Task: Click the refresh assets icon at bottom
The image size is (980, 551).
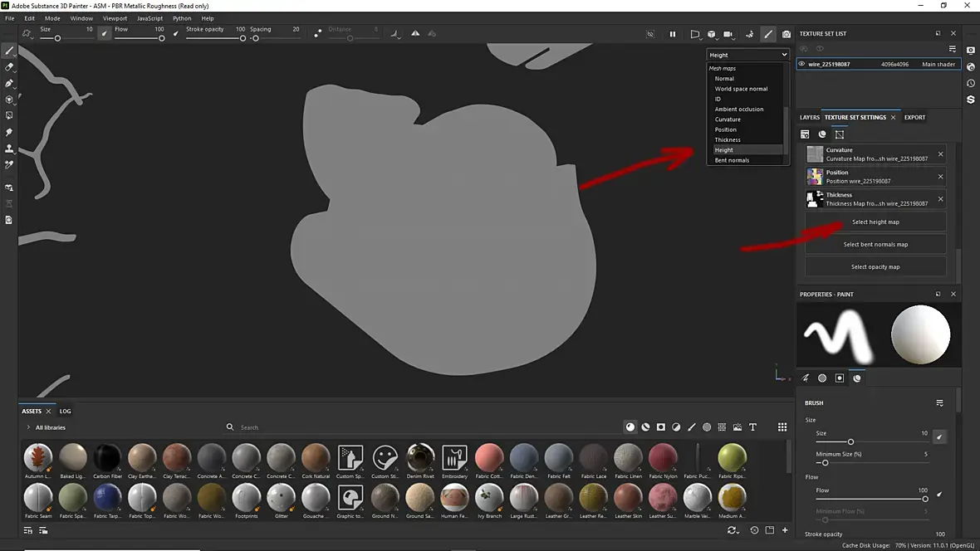Action: click(733, 530)
